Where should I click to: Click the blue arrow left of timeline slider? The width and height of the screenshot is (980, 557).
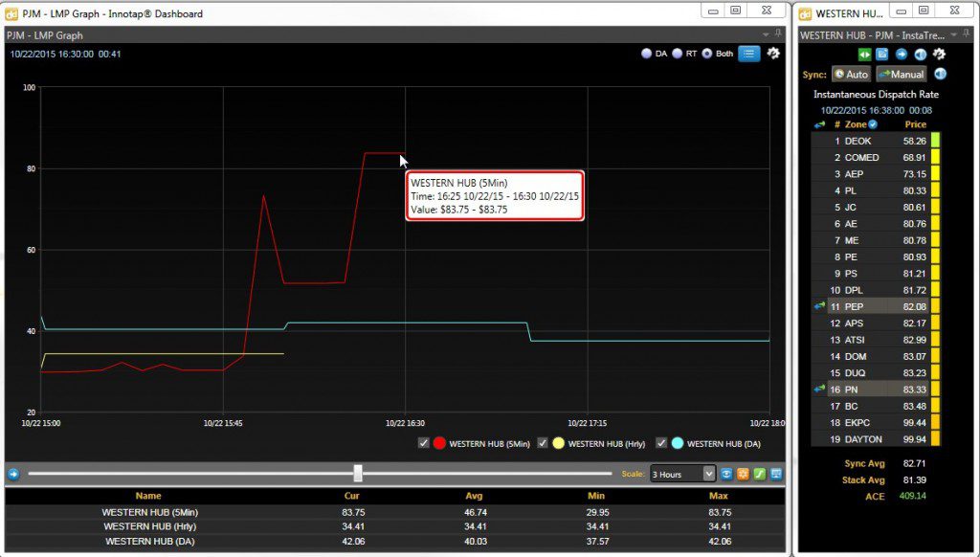point(13,474)
